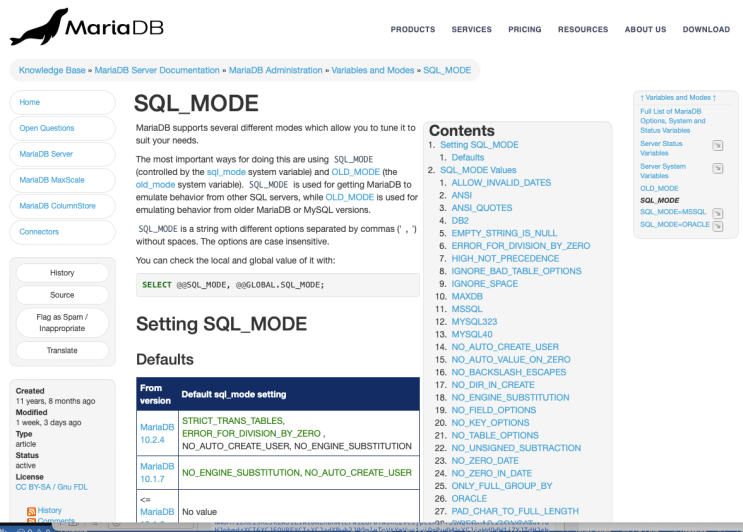
Task: Click old_mode system variable link
Action: pos(155,185)
